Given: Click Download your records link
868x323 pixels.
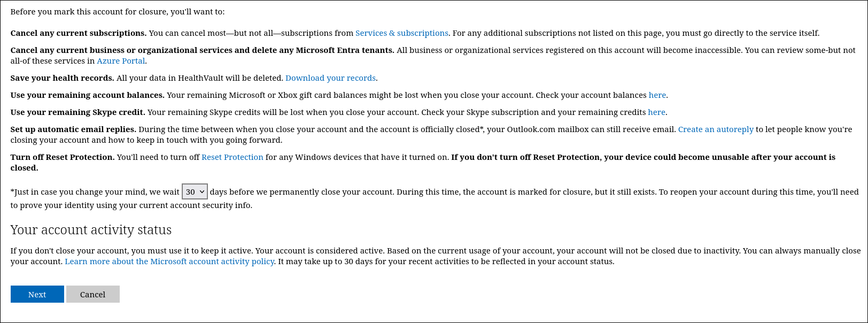Looking at the screenshot, I should click(330, 78).
